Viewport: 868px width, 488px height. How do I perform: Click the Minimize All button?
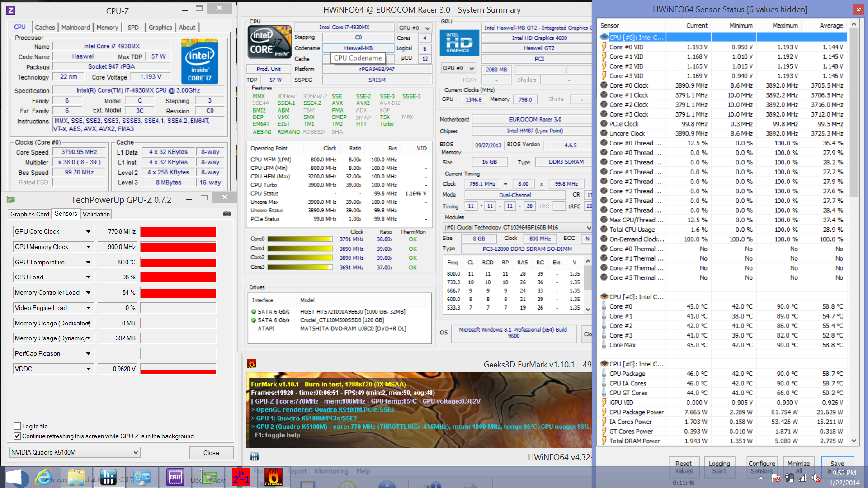[798, 467]
